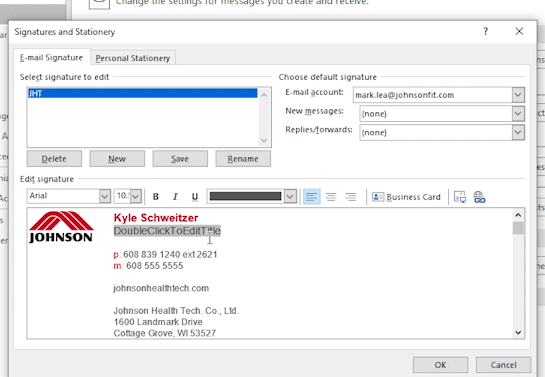
Task: Click johnsonhealthtech.com in the signature
Action: [161, 288]
